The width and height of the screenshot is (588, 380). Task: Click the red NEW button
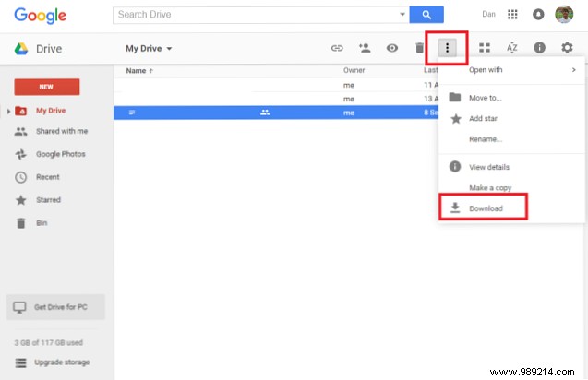pos(47,87)
